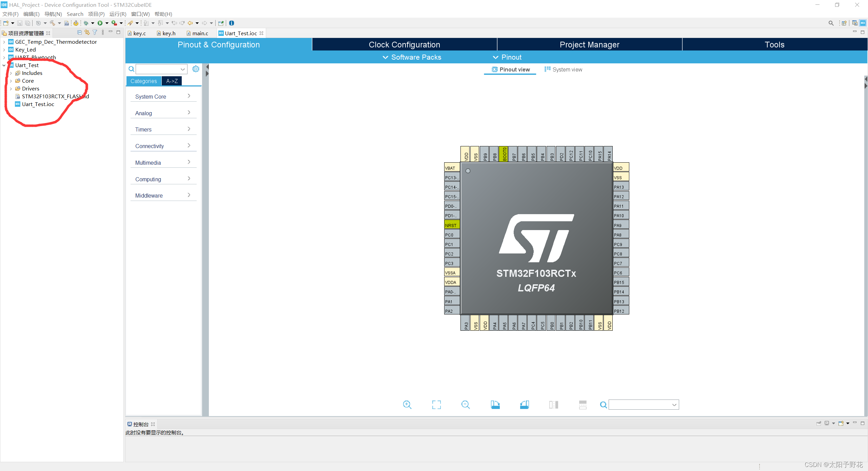The width and height of the screenshot is (868, 471).
Task: Switch to System view mode
Action: click(x=566, y=69)
